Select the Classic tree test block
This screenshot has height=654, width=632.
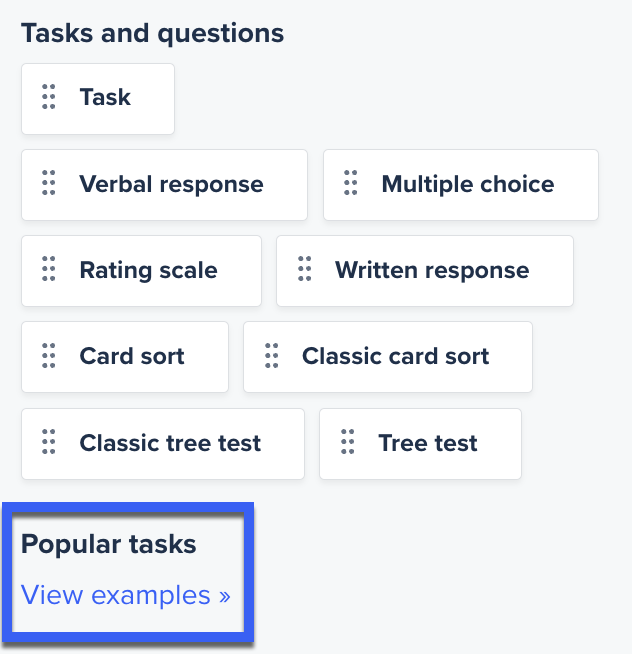163,444
